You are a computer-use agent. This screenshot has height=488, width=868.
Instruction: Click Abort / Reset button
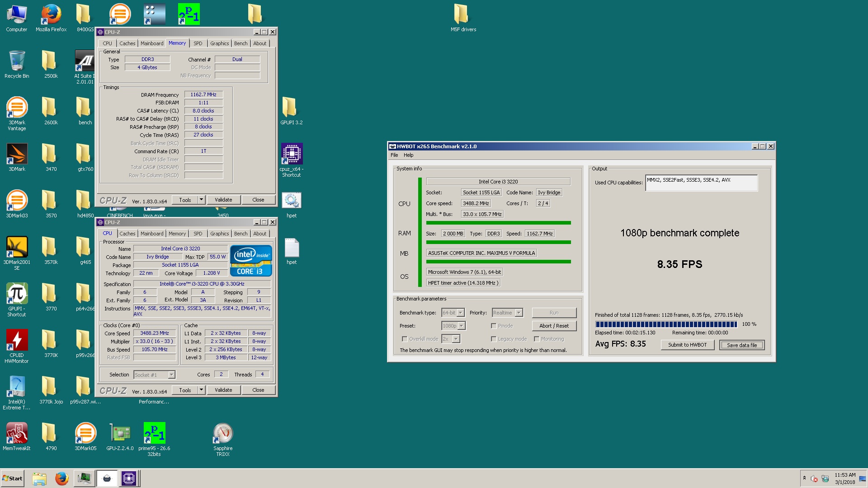point(554,326)
